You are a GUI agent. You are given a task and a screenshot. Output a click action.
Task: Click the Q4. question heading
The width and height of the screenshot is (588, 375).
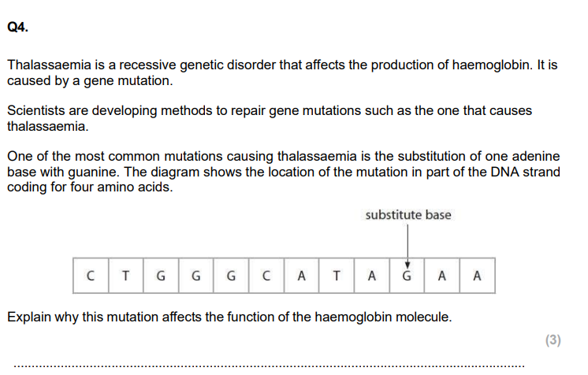17,28
